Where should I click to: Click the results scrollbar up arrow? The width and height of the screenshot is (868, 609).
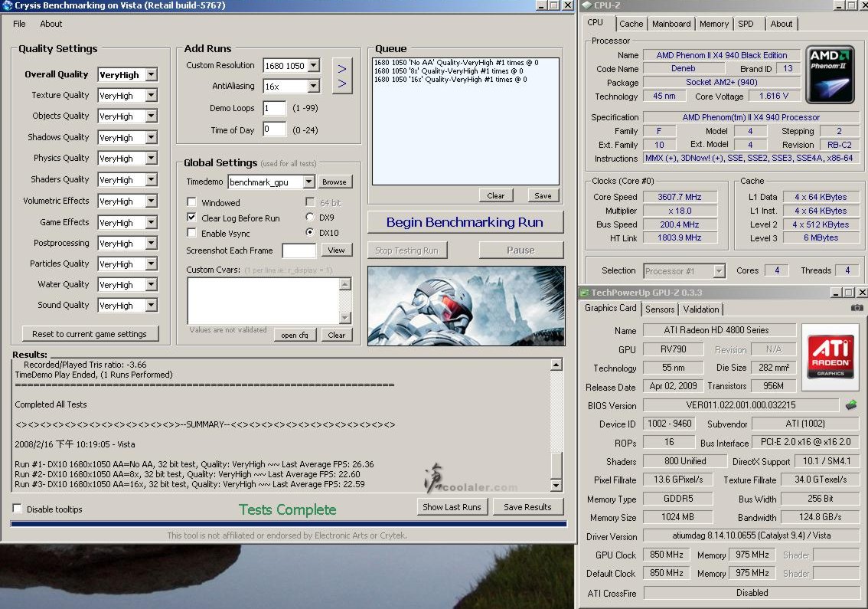556,365
